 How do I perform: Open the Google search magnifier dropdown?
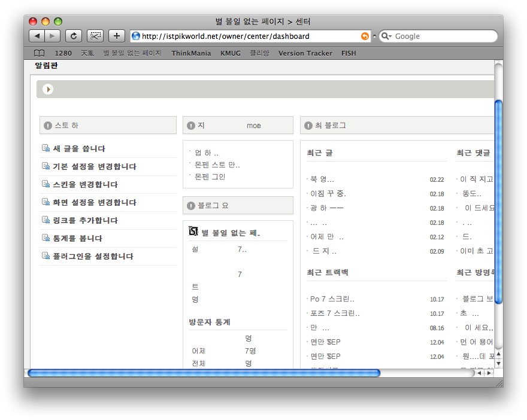[386, 36]
